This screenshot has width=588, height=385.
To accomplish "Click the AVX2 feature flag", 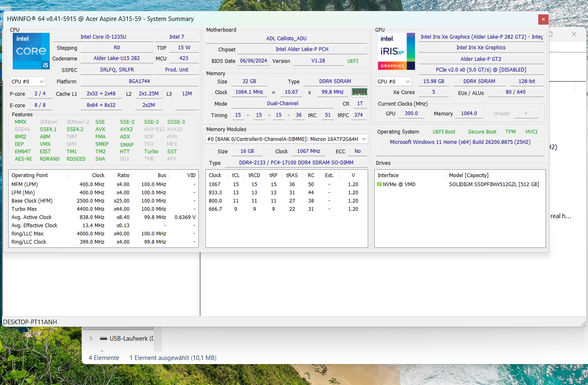I will tap(126, 129).
